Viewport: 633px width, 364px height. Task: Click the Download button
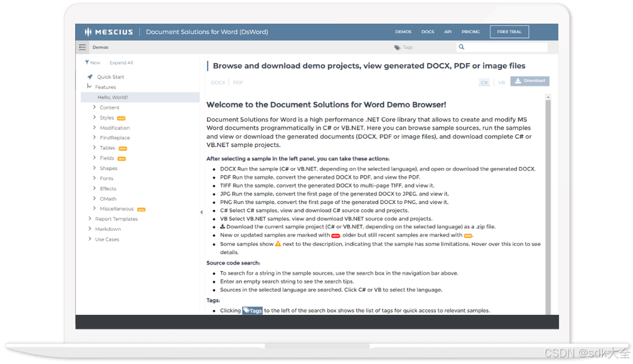pos(530,81)
